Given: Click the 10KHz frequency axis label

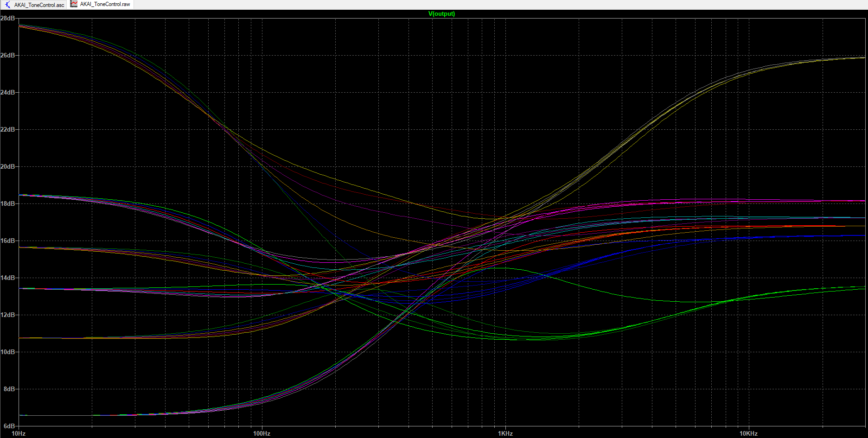Looking at the screenshot, I should tap(748, 434).
